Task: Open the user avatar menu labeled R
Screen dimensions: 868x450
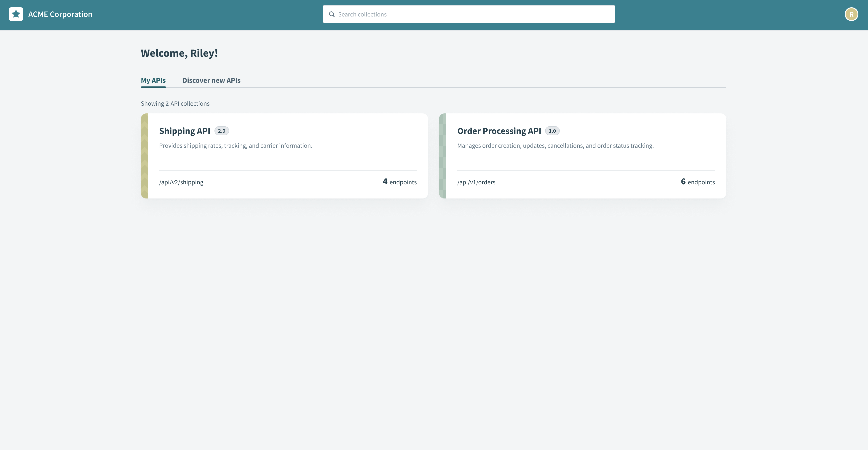Action: [852, 14]
